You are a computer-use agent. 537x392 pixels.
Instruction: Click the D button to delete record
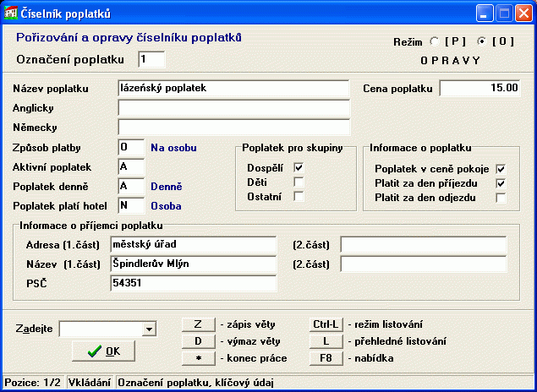tap(198, 341)
